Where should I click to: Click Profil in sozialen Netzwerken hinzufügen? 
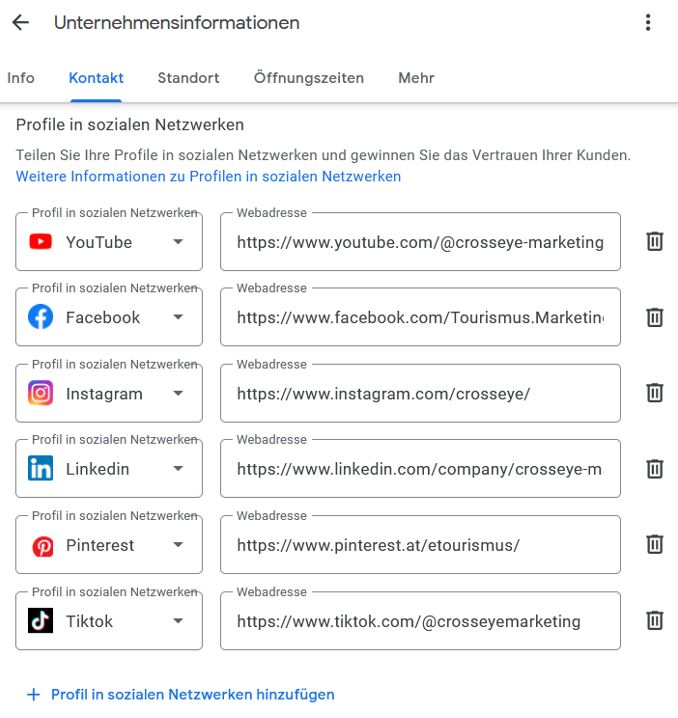tap(193, 695)
